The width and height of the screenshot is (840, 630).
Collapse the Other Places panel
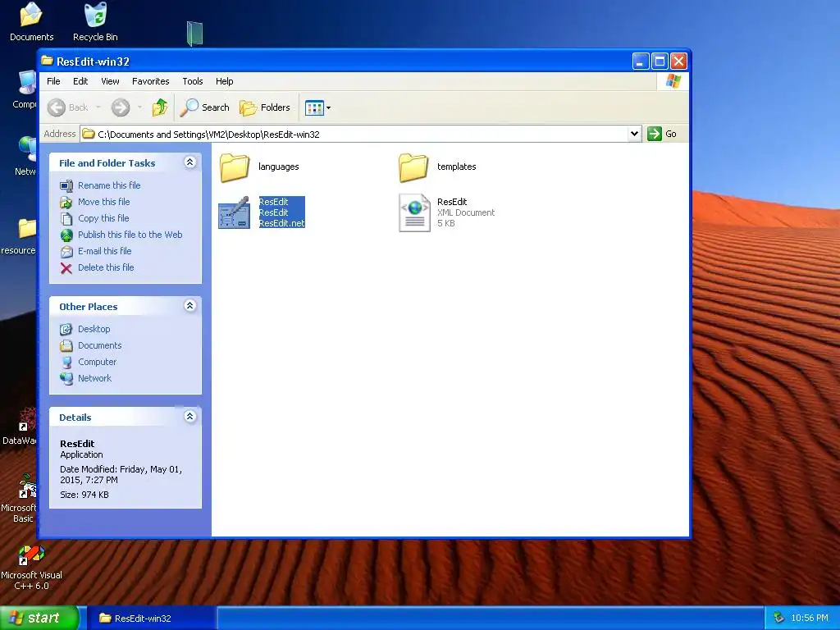coord(189,306)
